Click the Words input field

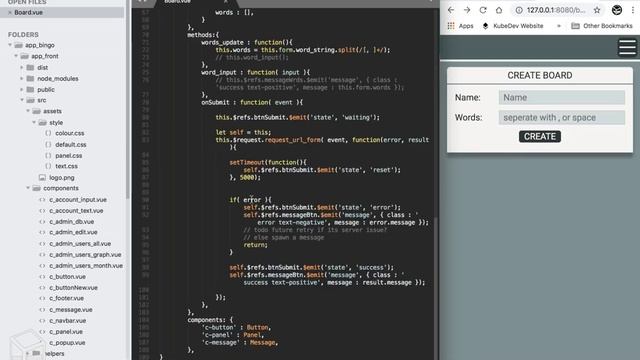[562, 118]
